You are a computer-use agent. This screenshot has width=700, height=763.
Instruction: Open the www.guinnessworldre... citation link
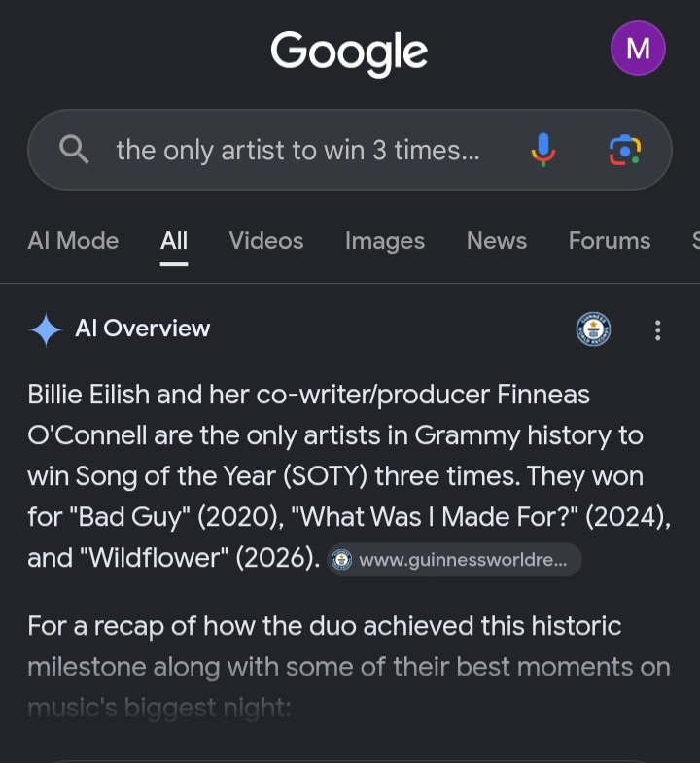click(x=454, y=560)
